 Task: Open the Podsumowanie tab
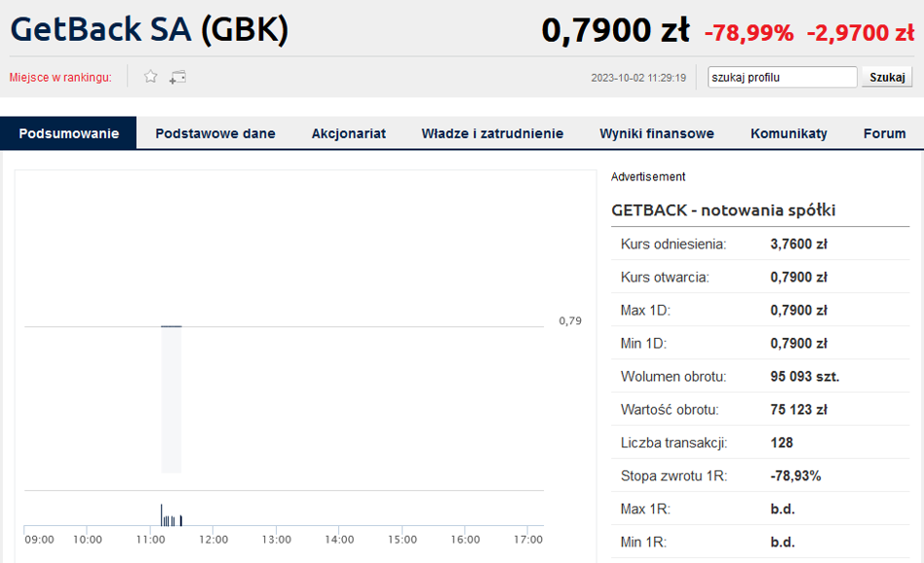tap(68, 133)
